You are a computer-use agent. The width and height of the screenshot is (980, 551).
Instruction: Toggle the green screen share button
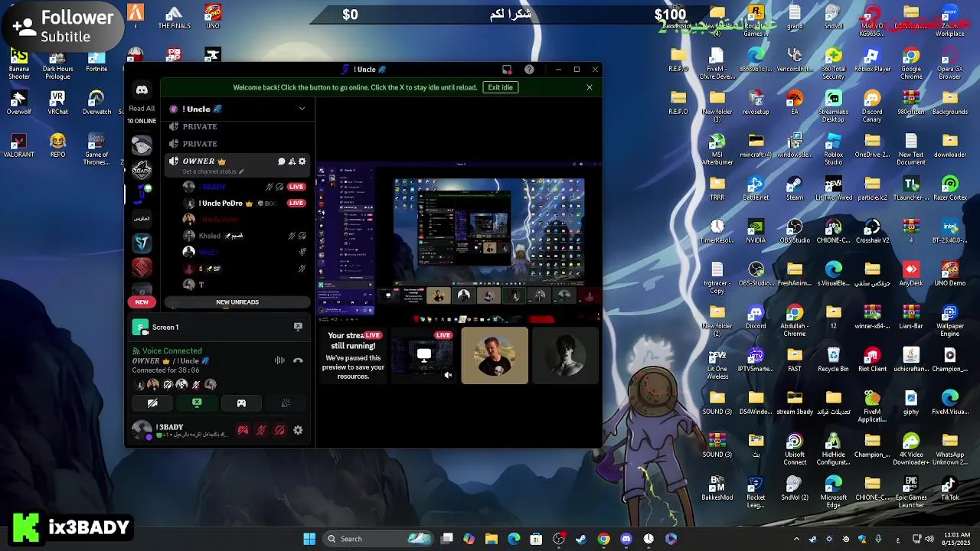[x=197, y=403]
